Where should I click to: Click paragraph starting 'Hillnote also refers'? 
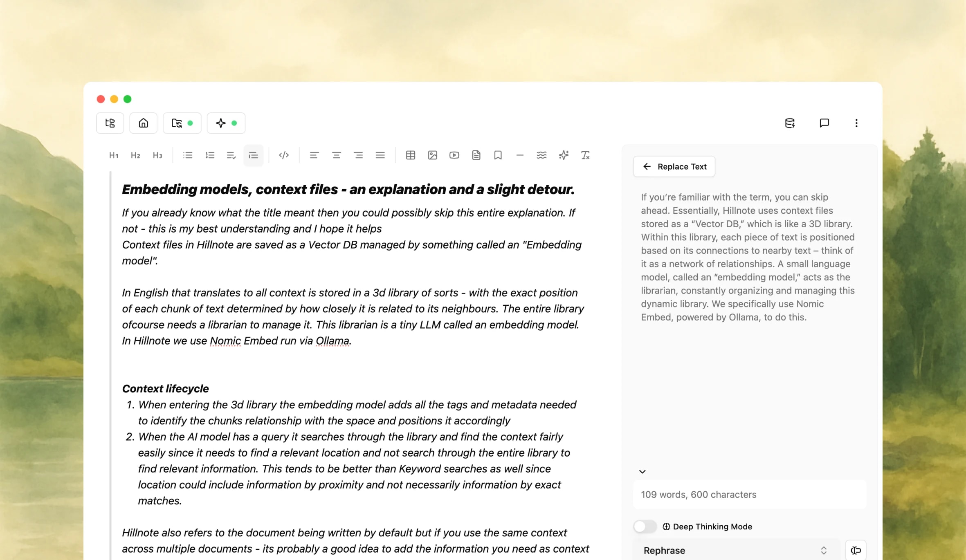355,541
